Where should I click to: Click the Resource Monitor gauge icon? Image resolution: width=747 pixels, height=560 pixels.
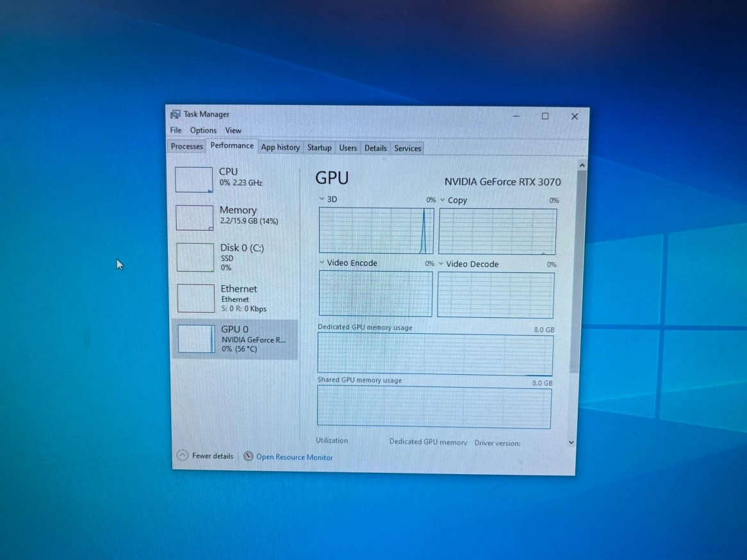point(248,456)
